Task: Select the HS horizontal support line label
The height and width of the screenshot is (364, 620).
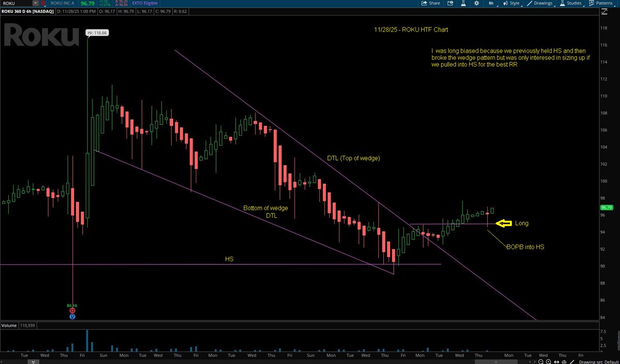Action: tap(229, 258)
